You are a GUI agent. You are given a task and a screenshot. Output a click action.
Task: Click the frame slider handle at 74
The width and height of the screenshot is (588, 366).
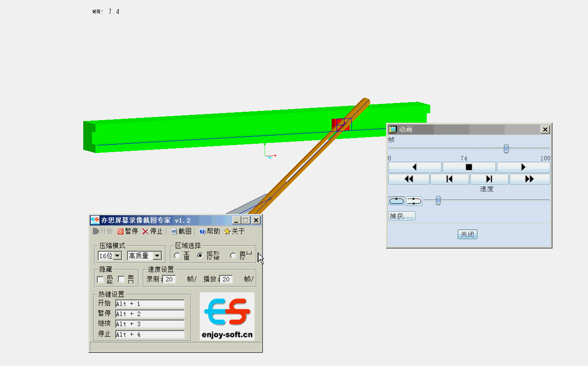506,149
